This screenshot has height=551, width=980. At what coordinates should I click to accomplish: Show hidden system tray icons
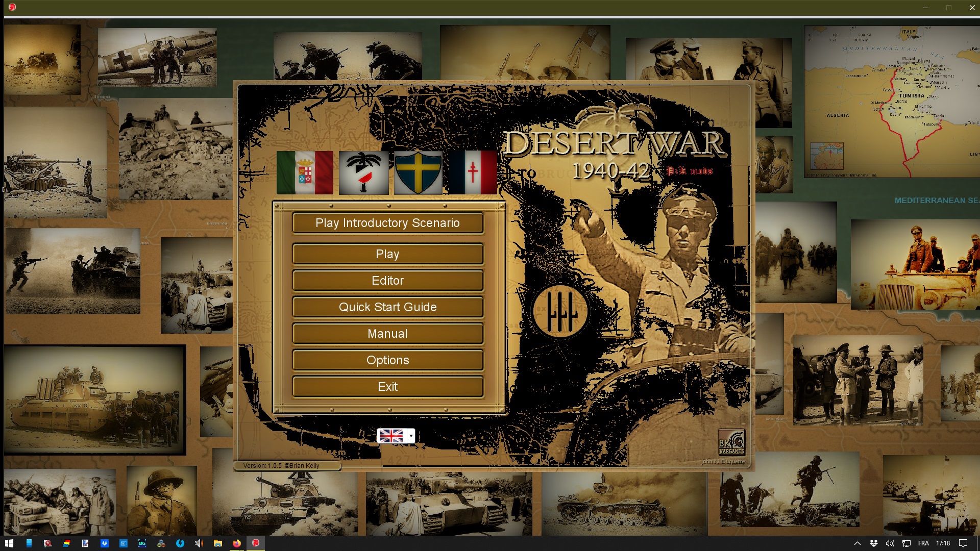[x=857, y=543]
